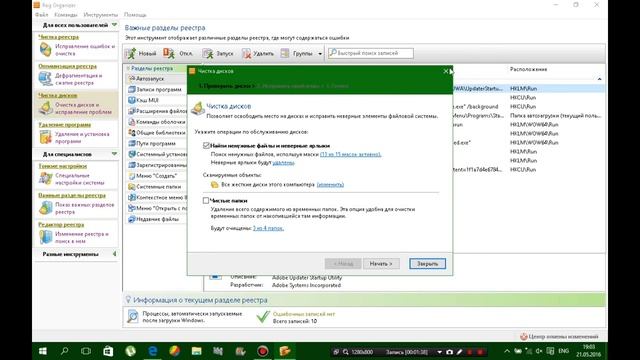Select Автозапуск in registry sections list
Viewport: 640px width, 360px height.
[x=157, y=78]
